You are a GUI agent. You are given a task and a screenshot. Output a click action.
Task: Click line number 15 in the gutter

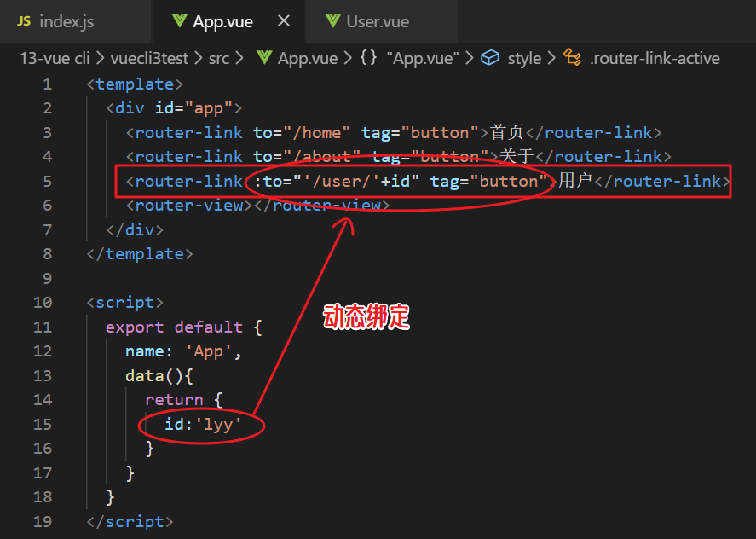coord(43,424)
